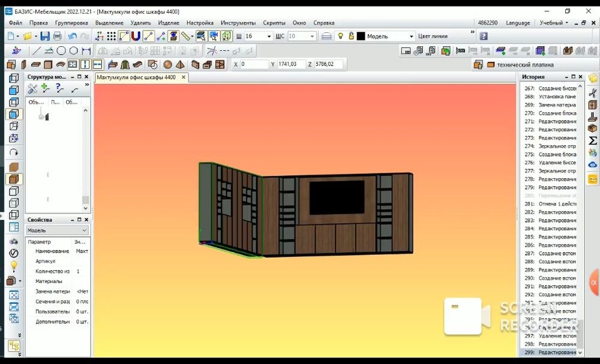The height and width of the screenshot is (364, 600).
Task: Toggle the layer lock padlock icon
Action: coord(352,37)
